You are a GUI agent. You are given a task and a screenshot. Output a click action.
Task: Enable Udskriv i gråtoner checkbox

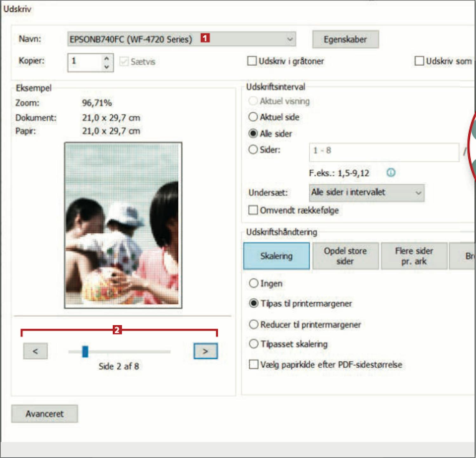tap(252, 61)
